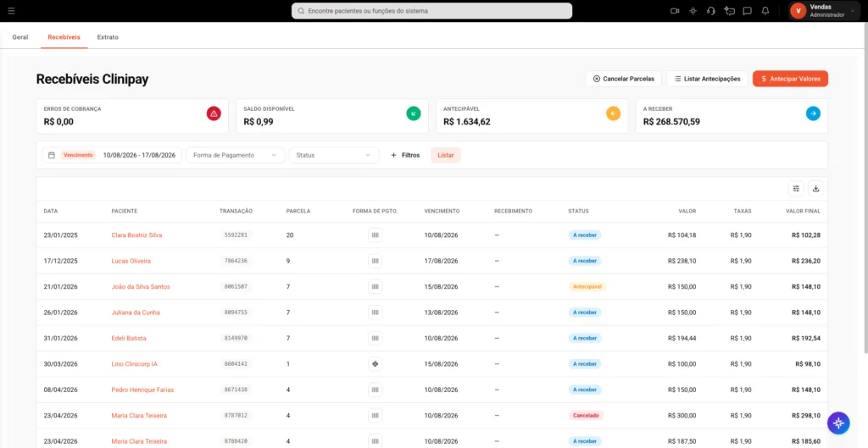868x448 pixels.
Task: Click the Paciente column header
Action: 124,211
